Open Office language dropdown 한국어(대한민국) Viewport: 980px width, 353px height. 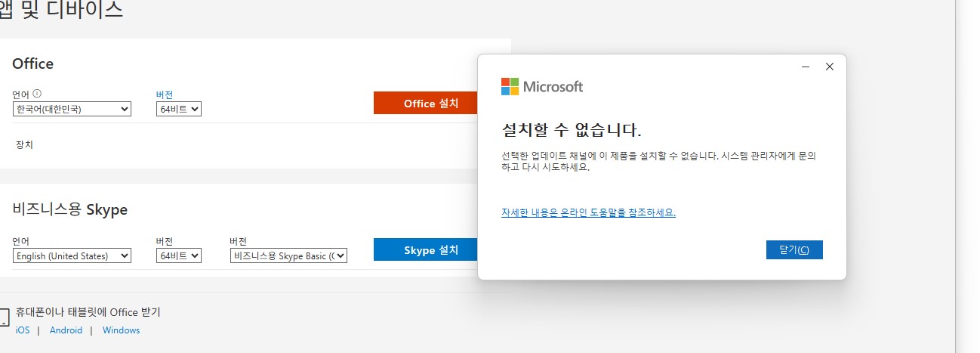(72, 110)
